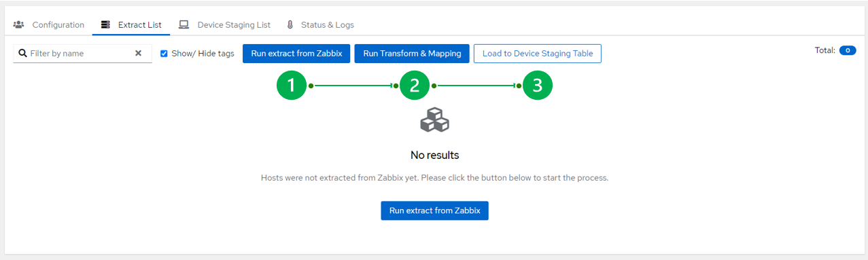Click the gray cubes No results icon
The height and width of the screenshot is (260, 868).
click(434, 120)
